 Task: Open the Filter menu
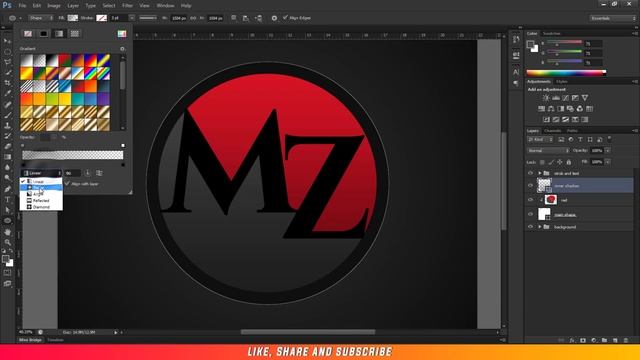(x=127, y=6)
